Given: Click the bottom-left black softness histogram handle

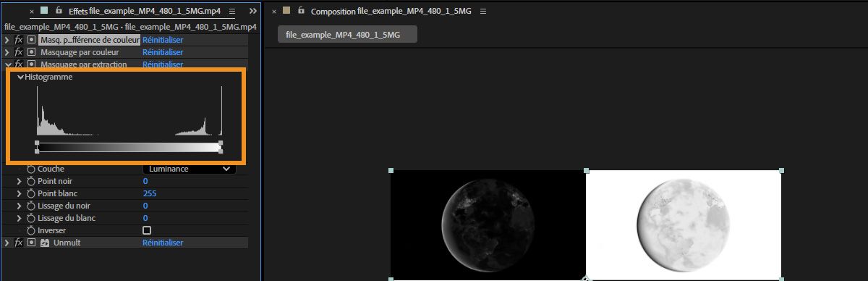Looking at the screenshot, I should tap(37, 151).
